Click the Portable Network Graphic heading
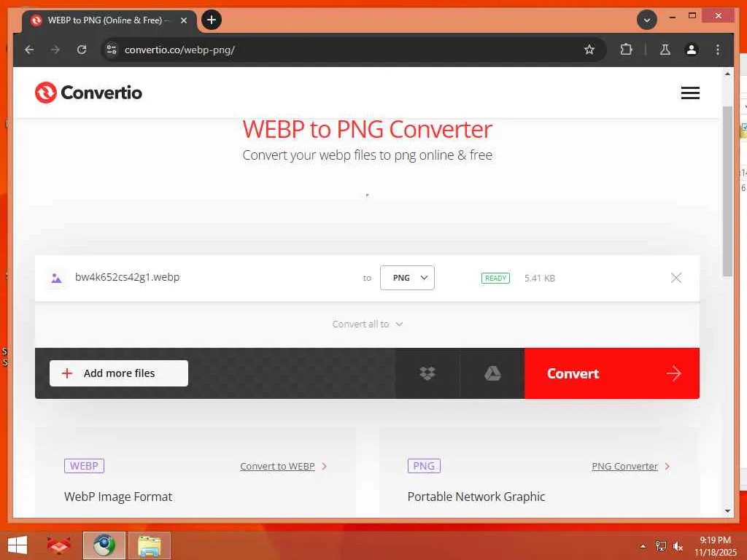The width and height of the screenshot is (747, 560). tap(476, 497)
